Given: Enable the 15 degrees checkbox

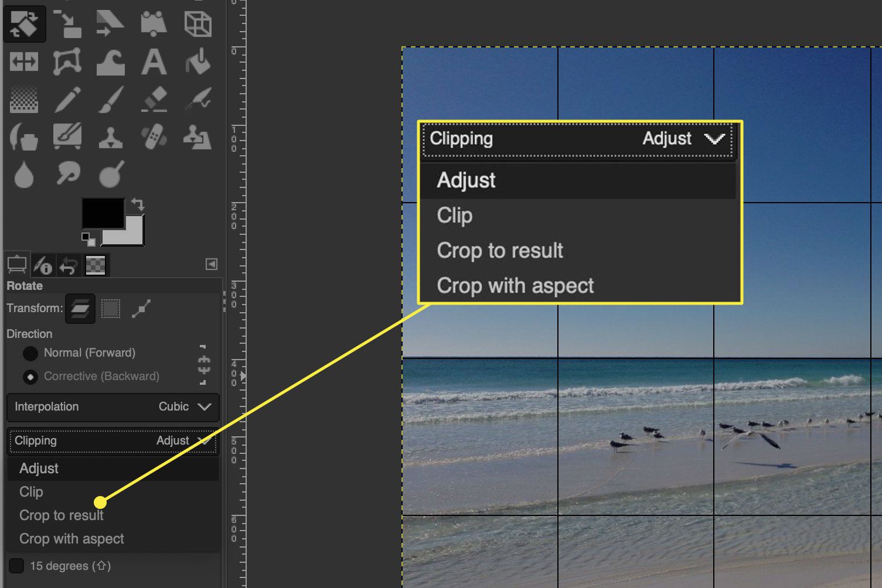Looking at the screenshot, I should click(x=16, y=566).
